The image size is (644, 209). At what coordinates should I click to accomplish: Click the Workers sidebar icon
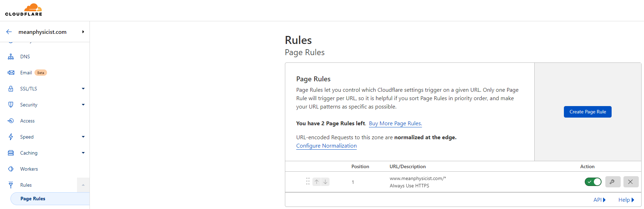[11, 169]
